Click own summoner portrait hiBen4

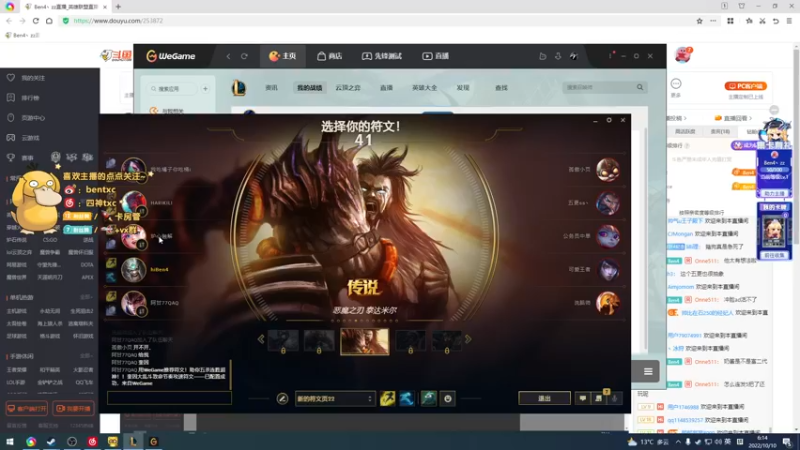134,269
